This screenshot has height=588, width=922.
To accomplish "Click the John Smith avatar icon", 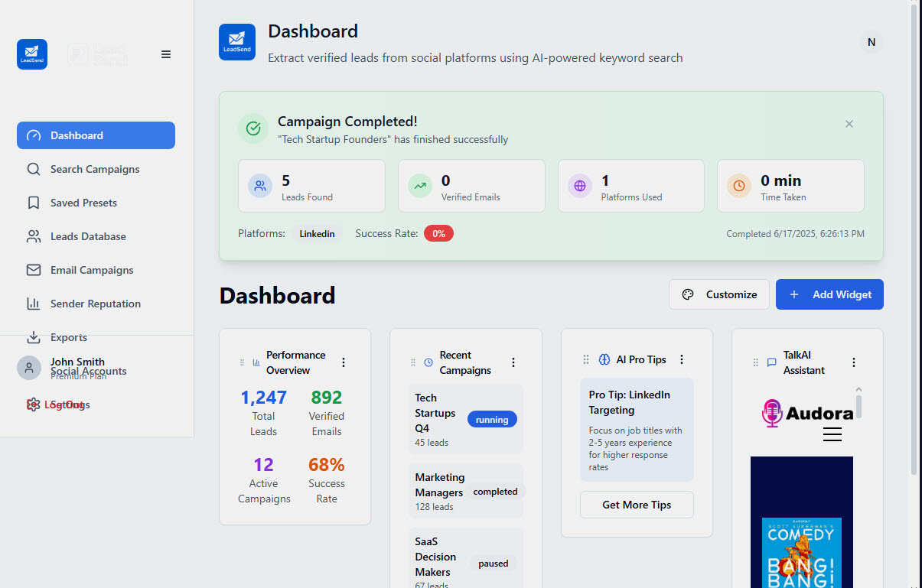I will coord(29,368).
